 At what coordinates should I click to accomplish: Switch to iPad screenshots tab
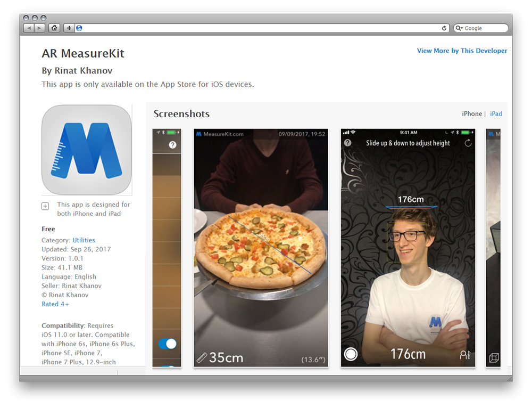point(496,113)
